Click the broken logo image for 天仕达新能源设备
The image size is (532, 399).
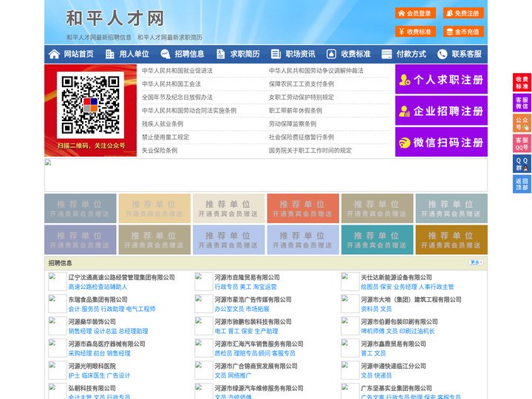point(349,282)
